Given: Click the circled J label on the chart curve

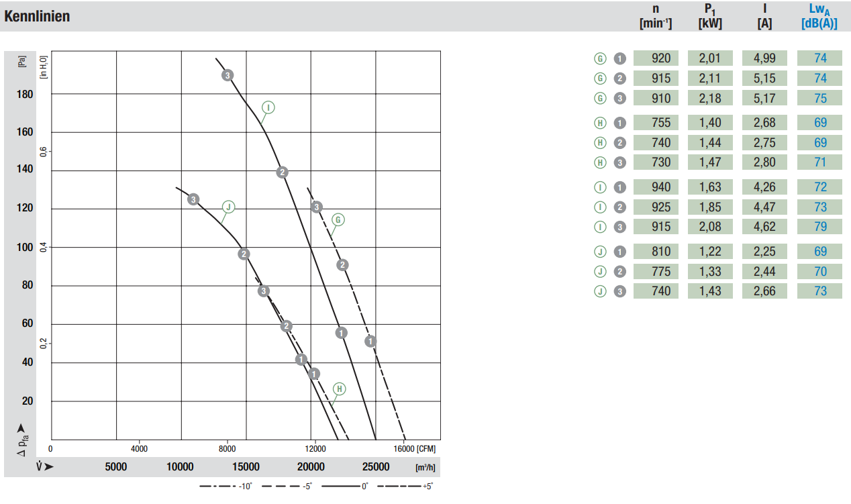Looking at the screenshot, I should (x=228, y=207).
